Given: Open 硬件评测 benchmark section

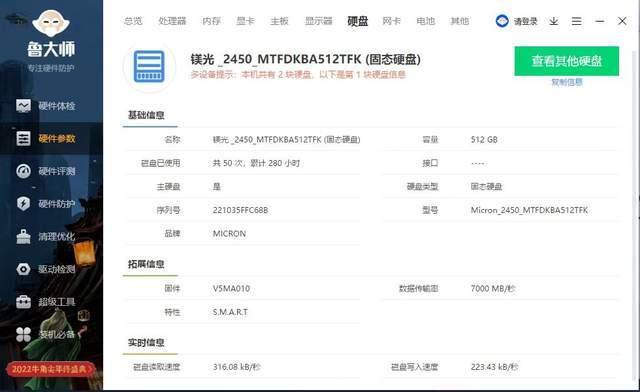Looking at the screenshot, I should coord(46,172).
